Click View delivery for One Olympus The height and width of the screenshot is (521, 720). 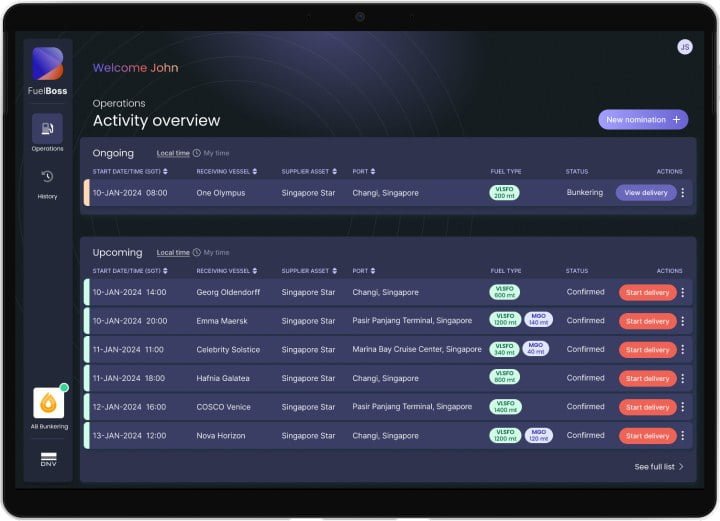point(645,193)
